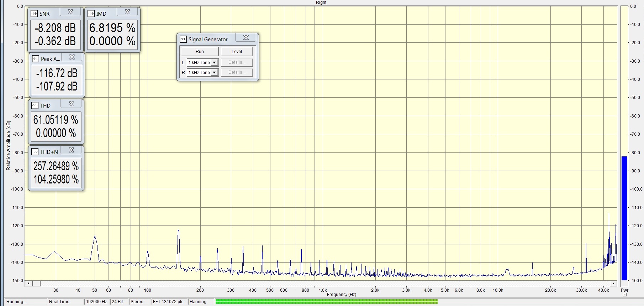Close the SNR measurement window
This screenshot has height=306, width=644.
pos(70,12)
